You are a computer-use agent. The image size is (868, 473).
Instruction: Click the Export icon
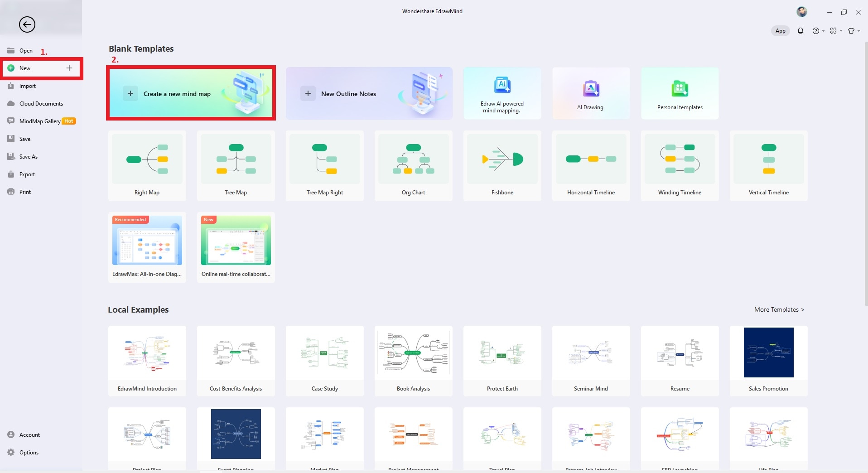click(11, 174)
